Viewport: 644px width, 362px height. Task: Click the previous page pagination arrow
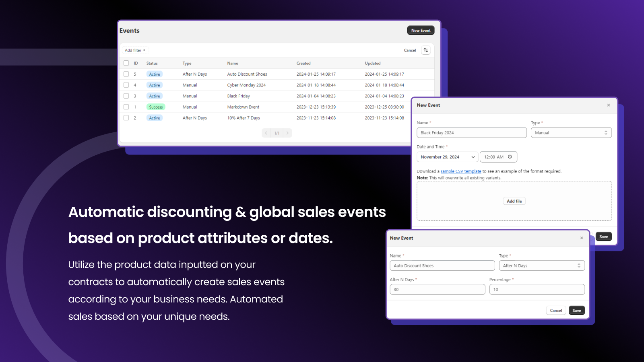tap(266, 133)
